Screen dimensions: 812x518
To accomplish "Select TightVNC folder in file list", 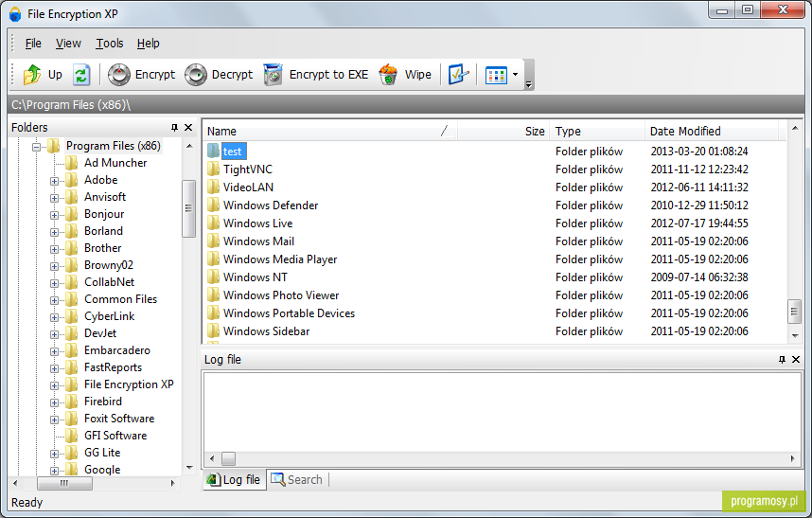I will (x=248, y=170).
